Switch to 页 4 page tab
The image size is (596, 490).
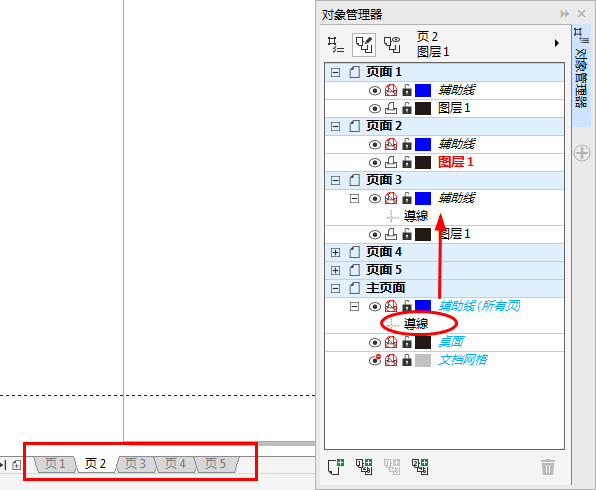coord(175,464)
